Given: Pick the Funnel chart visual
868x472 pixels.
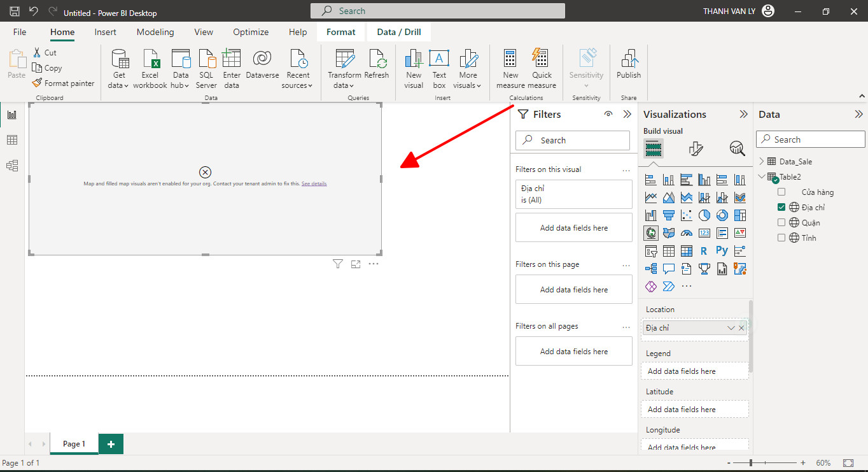Looking at the screenshot, I should click(668, 215).
